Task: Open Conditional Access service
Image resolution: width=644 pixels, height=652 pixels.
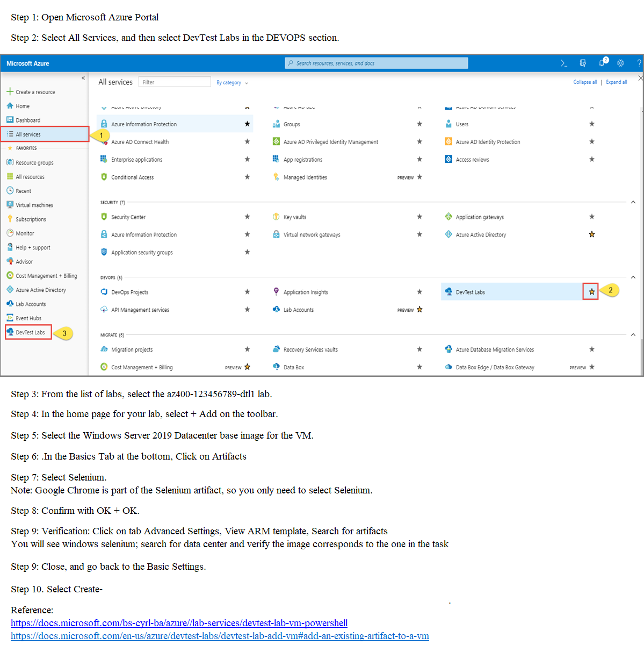Action: pos(133,177)
